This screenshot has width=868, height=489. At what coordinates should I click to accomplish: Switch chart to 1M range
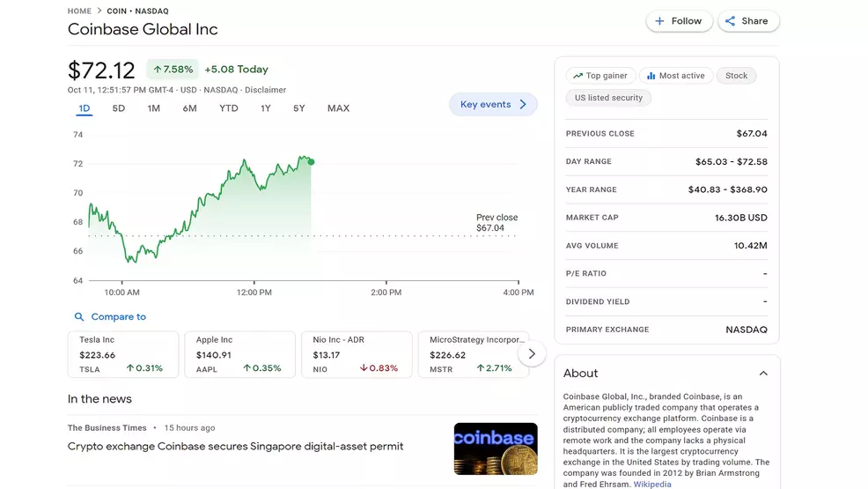coord(154,108)
